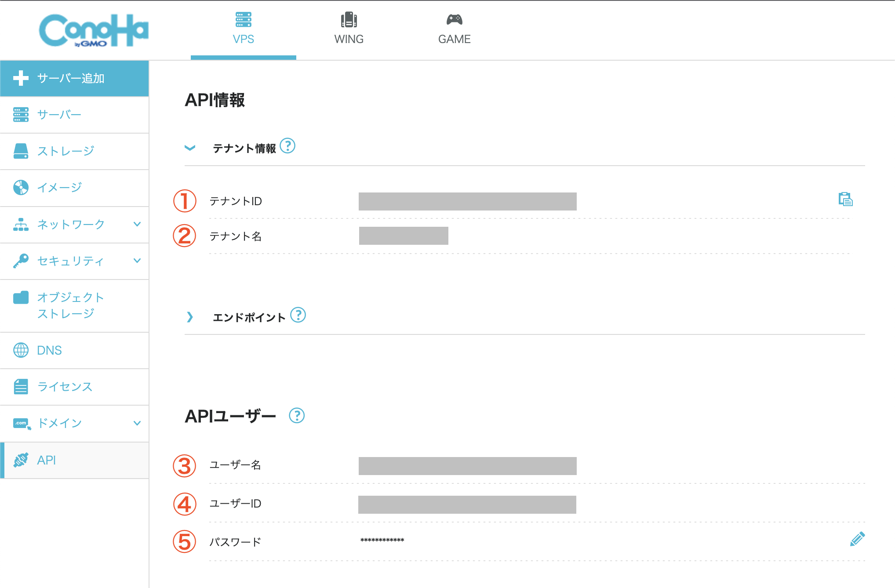The width and height of the screenshot is (895, 588).
Task: Click the VPS server stack icon
Action: 243,20
